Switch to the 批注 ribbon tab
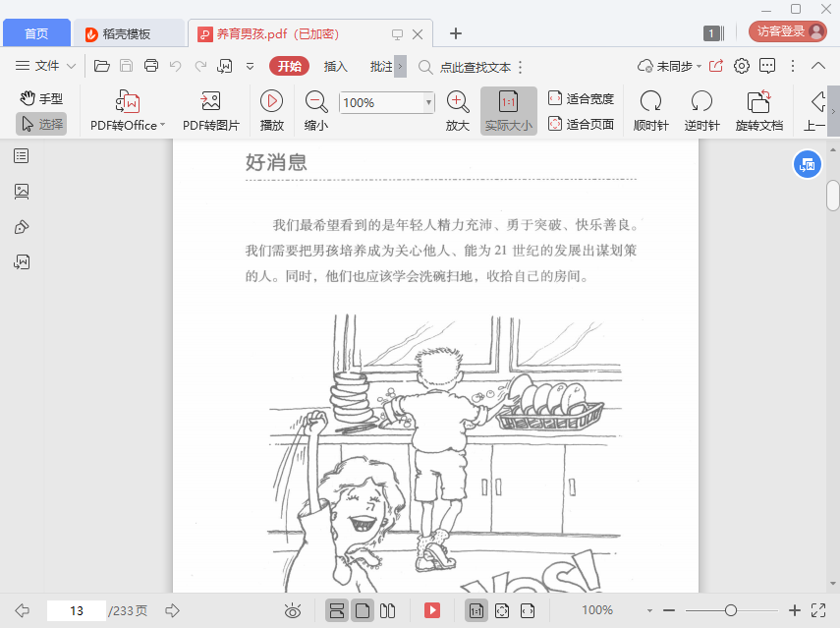The width and height of the screenshot is (840, 628). click(x=381, y=67)
